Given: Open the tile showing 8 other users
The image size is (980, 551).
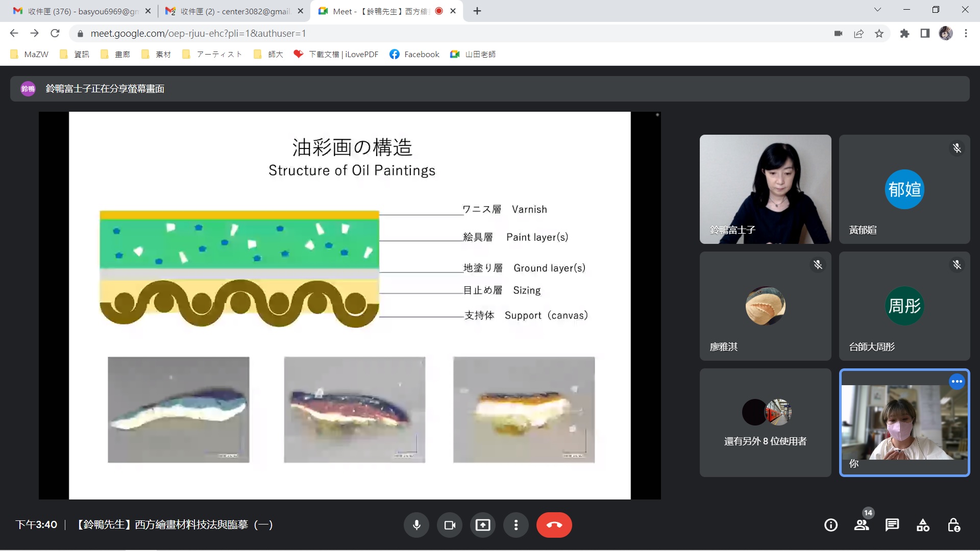Looking at the screenshot, I should pos(765,423).
